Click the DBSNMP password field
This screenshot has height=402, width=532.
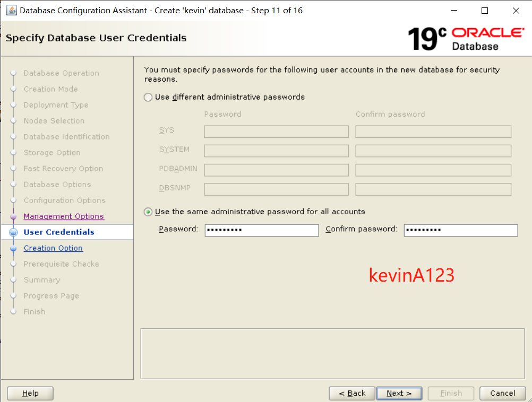(x=276, y=189)
